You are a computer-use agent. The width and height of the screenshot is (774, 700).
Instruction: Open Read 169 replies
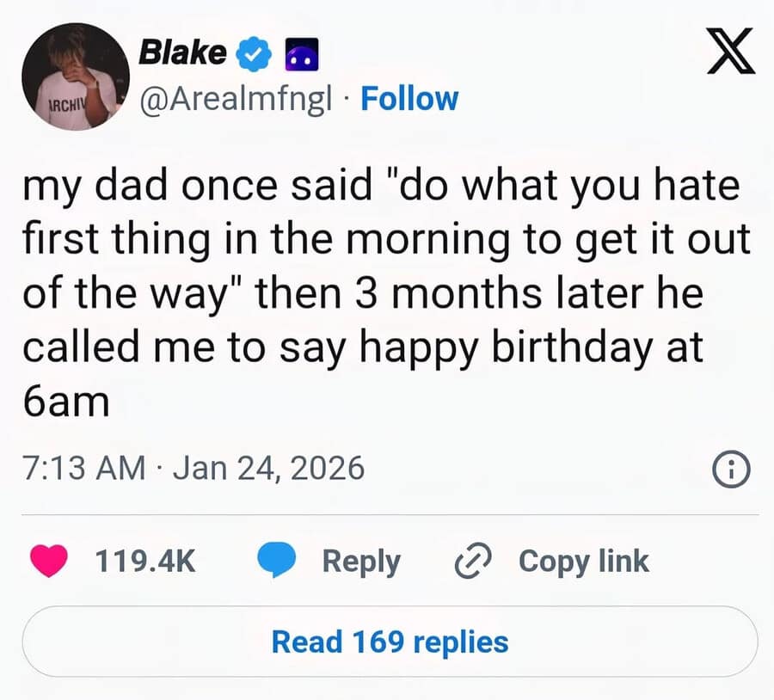[x=390, y=642]
